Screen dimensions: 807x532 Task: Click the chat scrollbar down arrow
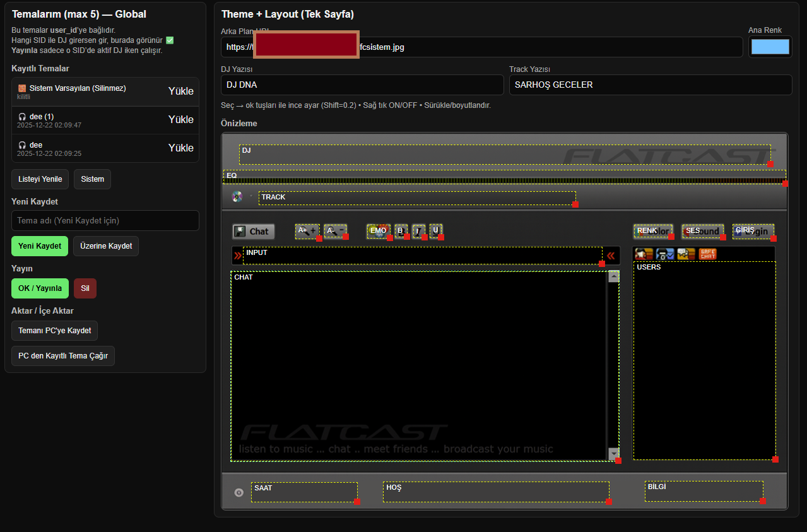(613, 454)
